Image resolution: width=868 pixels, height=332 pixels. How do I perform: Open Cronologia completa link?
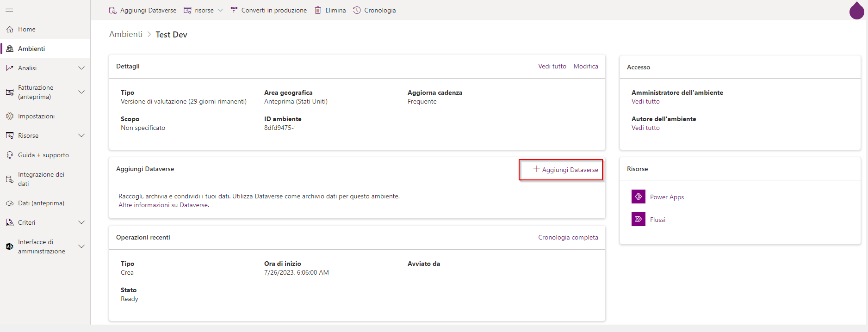coord(568,237)
